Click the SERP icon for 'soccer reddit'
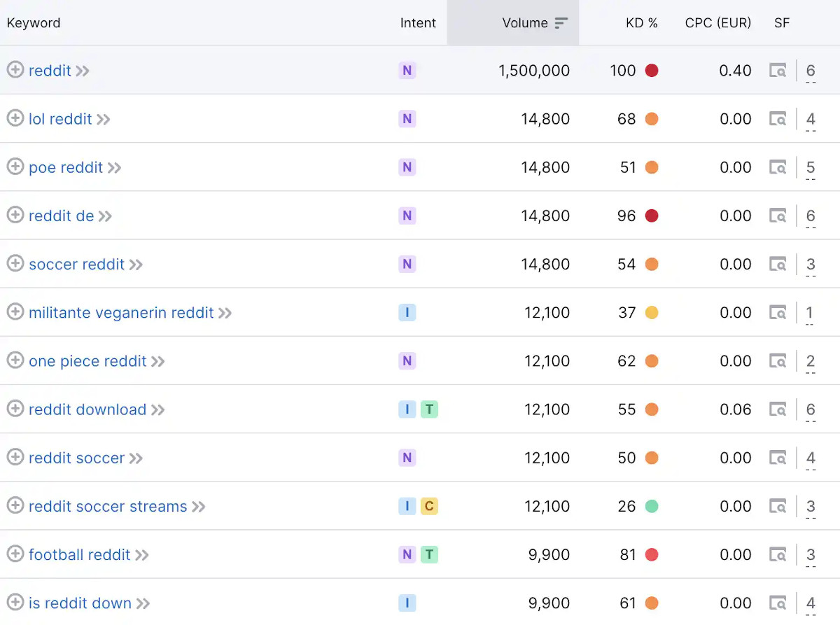Image resolution: width=840 pixels, height=625 pixels. point(778,263)
